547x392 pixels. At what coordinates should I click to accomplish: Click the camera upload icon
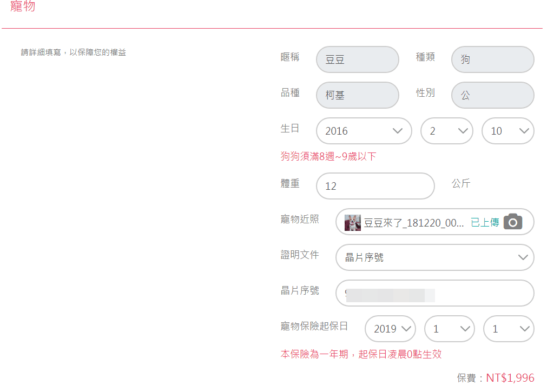click(x=513, y=222)
